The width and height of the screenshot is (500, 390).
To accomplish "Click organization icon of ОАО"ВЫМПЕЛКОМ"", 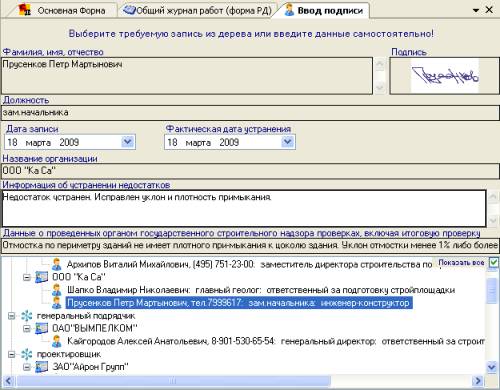I will 42,329.
